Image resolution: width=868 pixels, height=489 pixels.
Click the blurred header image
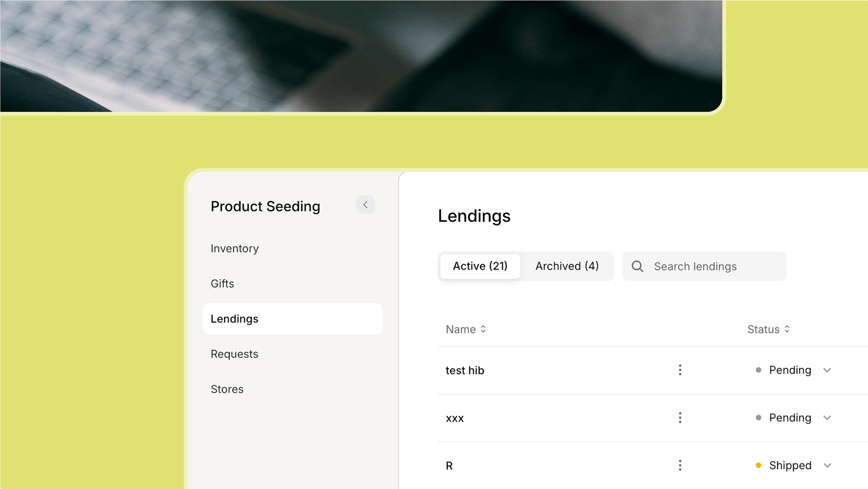click(x=362, y=55)
